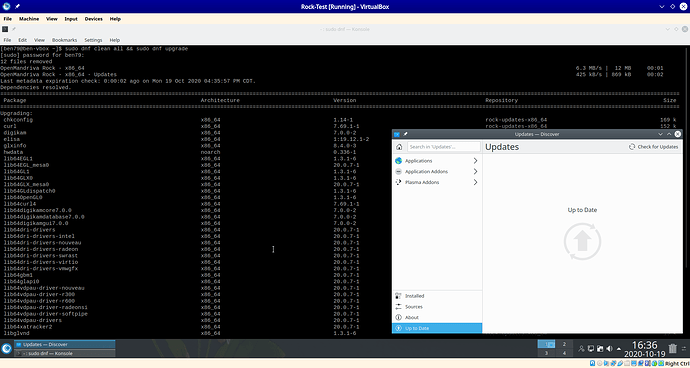This screenshot has height=368, width=690.
Task: Switch to virtual desktop 3 in pager
Action: coord(546,353)
